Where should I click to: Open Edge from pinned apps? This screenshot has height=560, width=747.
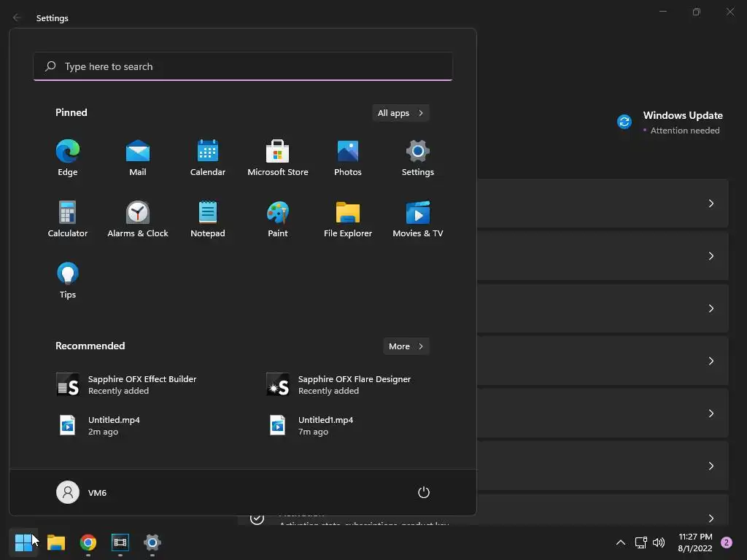click(x=68, y=158)
